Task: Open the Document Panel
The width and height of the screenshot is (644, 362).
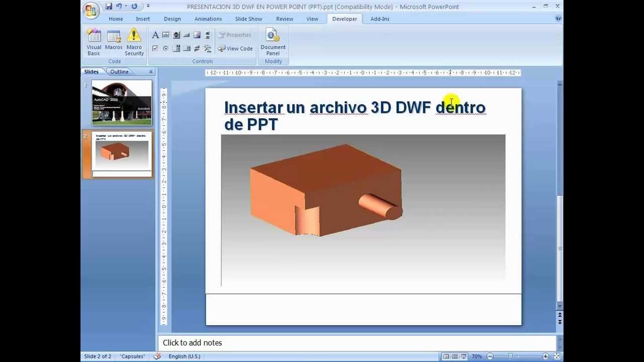Action: pyautogui.click(x=273, y=42)
